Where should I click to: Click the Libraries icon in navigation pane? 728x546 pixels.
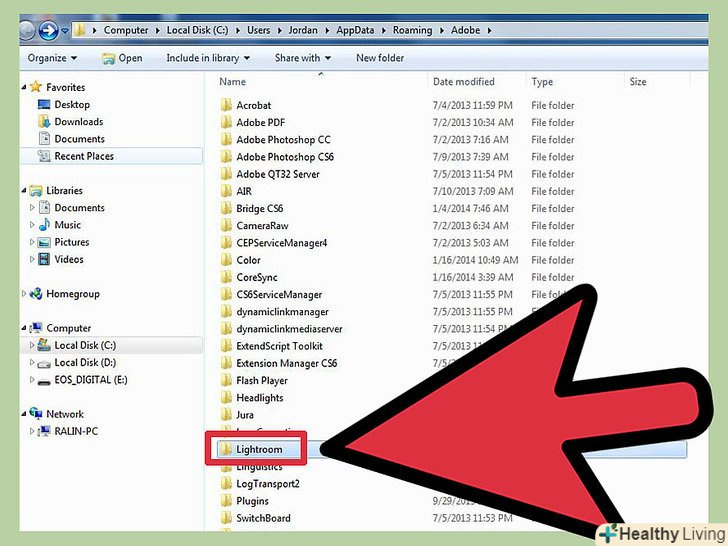[x=36, y=190]
